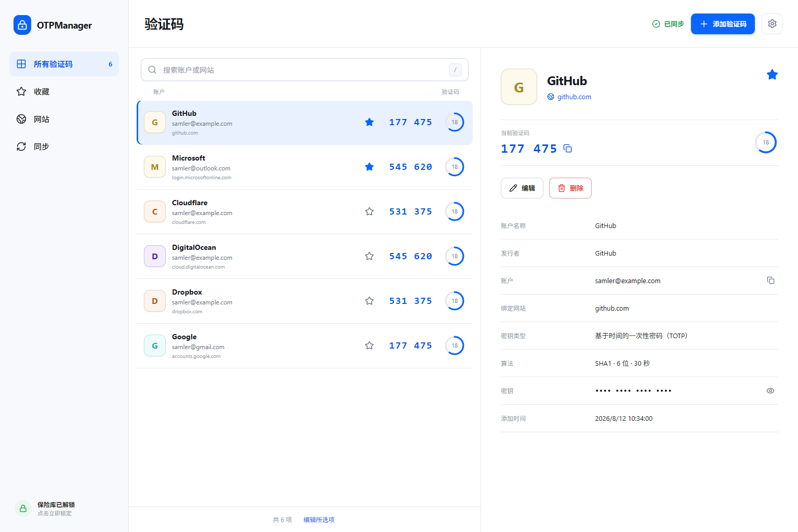Click the cloud.digitalocean.com site text
Image resolution: width=798 pixels, height=532 pixels.
point(198,267)
